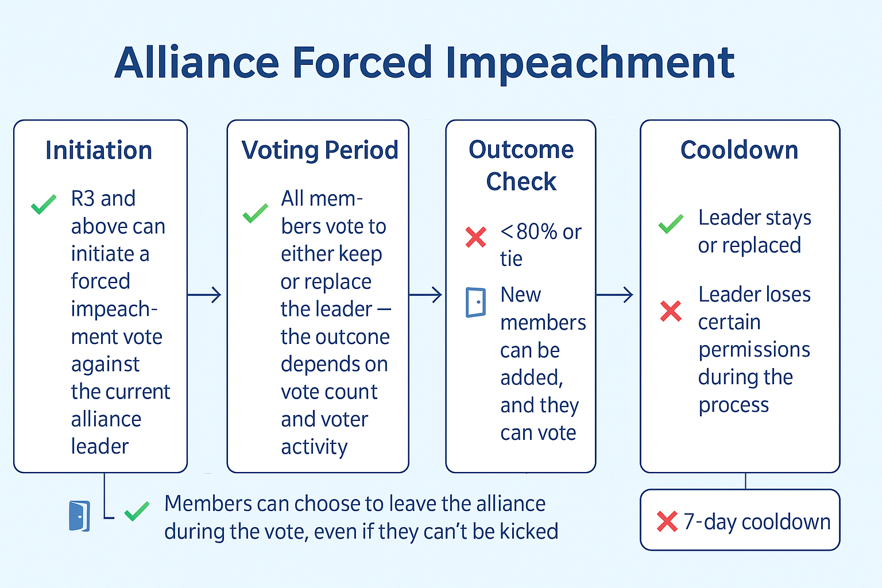Click the red X beside "Leader loses certain permissions"
This screenshot has height=588, width=882.
(x=671, y=311)
